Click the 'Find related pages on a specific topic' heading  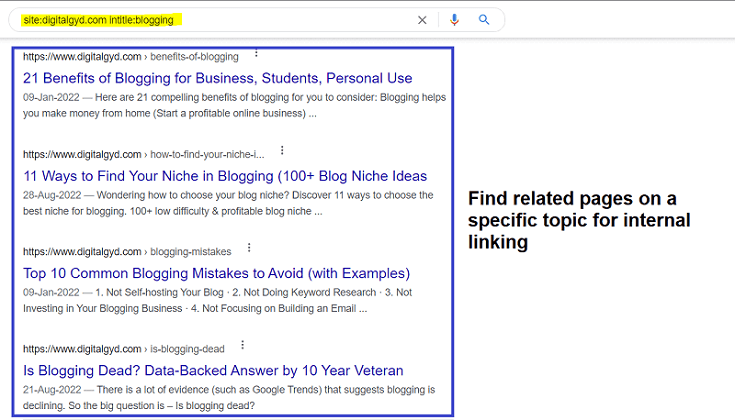[579, 220]
